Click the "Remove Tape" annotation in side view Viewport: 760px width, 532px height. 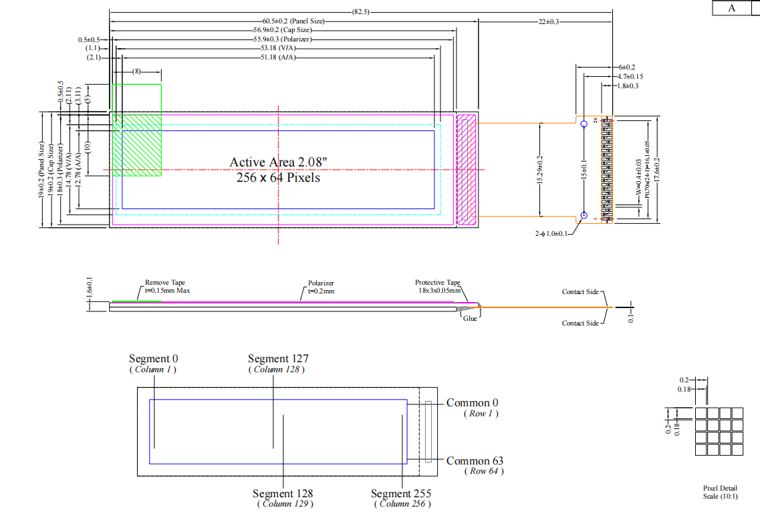(x=165, y=283)
